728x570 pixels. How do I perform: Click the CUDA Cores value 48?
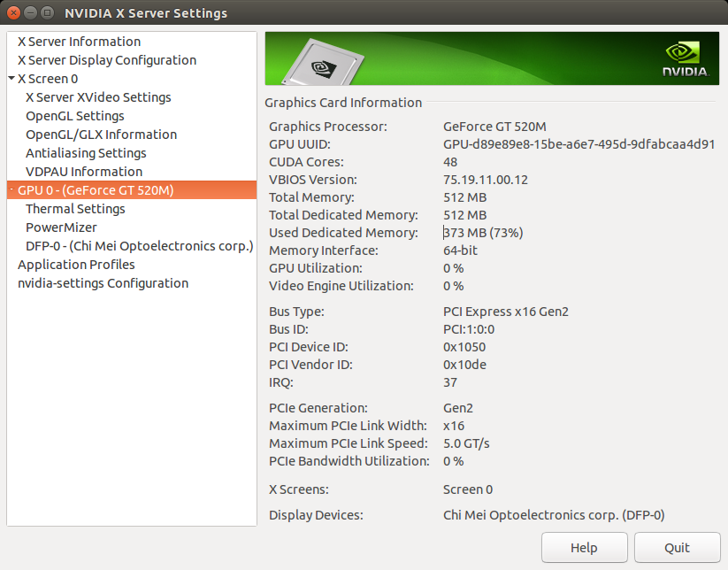point(450,162)
